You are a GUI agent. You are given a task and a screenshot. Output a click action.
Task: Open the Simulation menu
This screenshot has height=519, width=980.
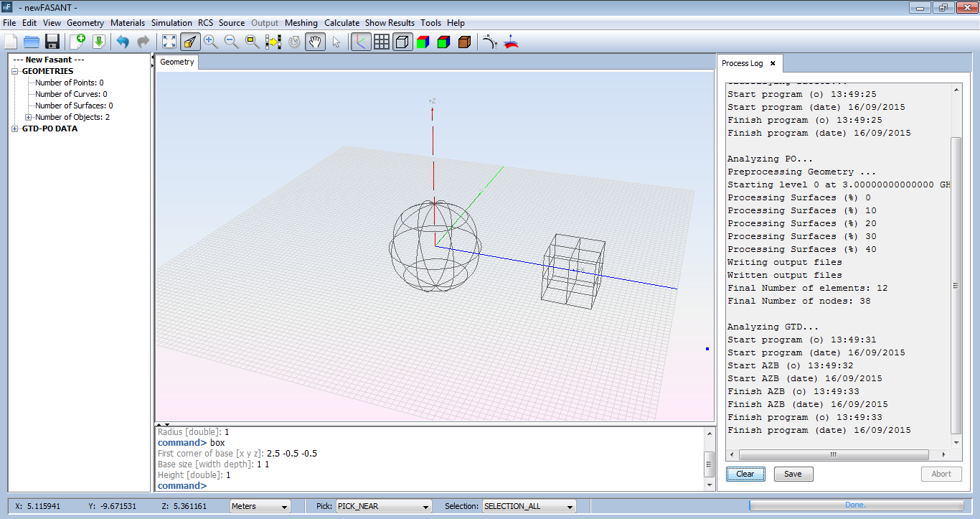click(171, 22)
